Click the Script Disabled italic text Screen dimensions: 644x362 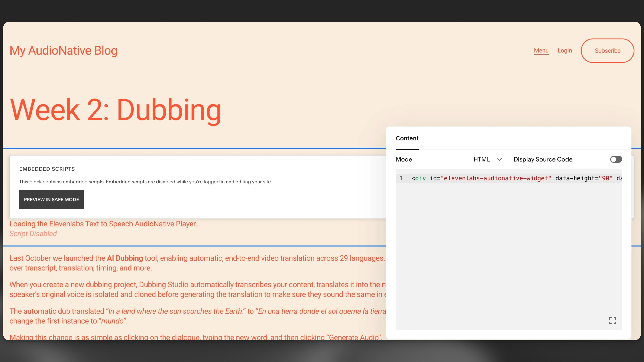[33, 233]
